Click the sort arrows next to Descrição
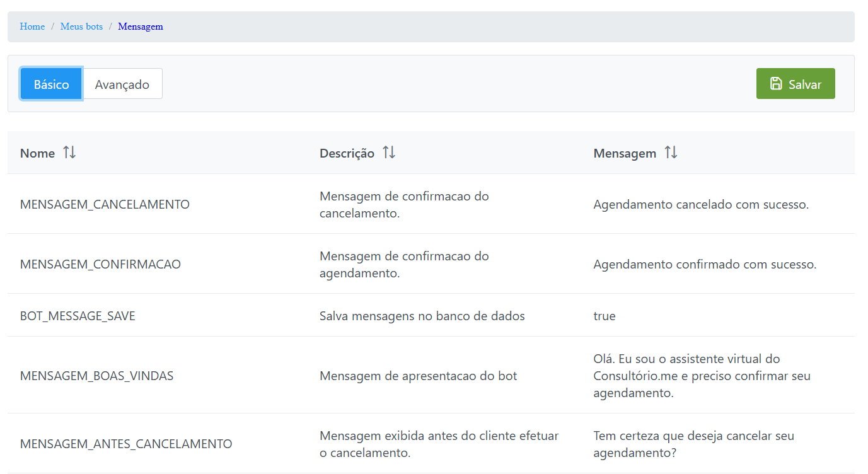This screenshot has height=474, width=868. pos(389,153)
